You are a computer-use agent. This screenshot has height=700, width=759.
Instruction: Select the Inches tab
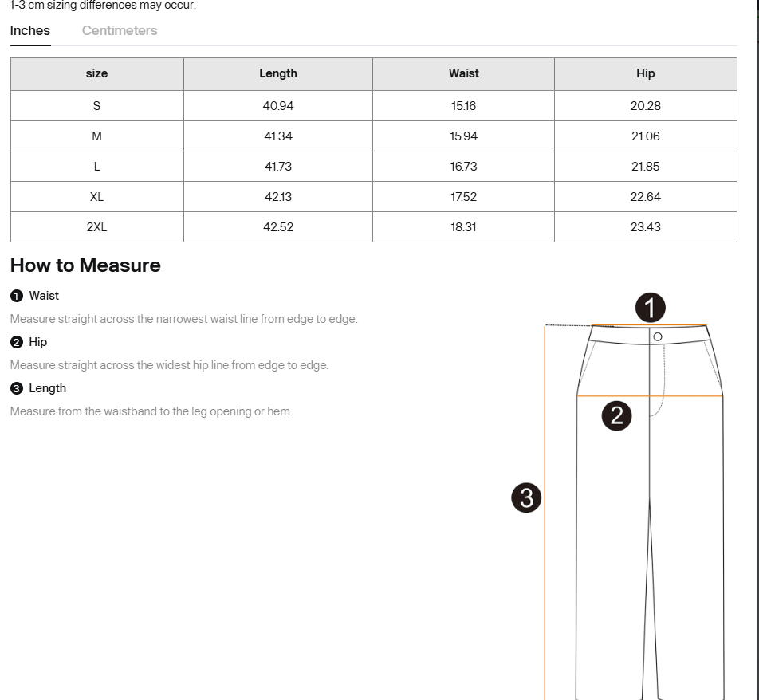click(x=30, y=31)
